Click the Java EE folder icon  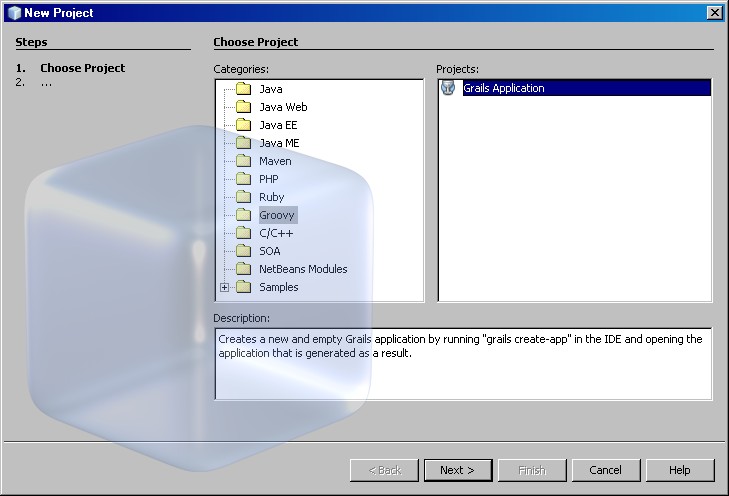pyautogui.click(x=244, y=125)
